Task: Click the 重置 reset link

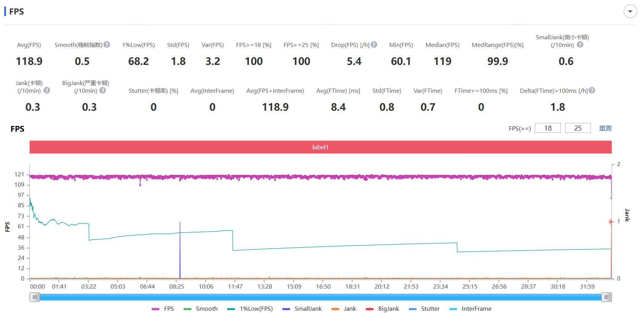Action: tap(605, 128)
